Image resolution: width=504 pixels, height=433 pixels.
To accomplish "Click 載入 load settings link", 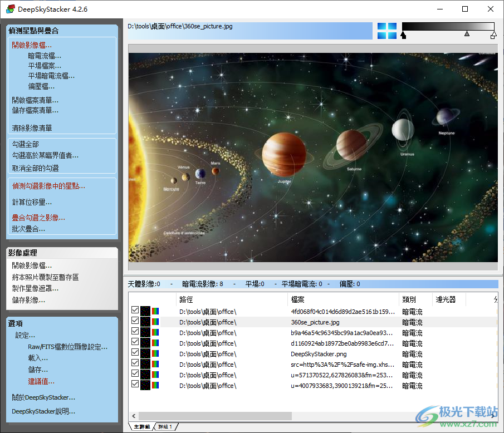I will 38,358.
